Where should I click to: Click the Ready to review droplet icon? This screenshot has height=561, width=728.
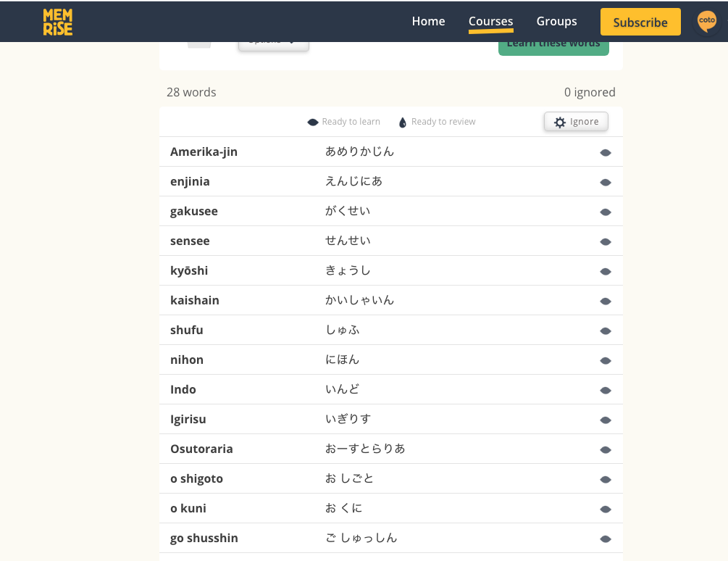(403, 122)
